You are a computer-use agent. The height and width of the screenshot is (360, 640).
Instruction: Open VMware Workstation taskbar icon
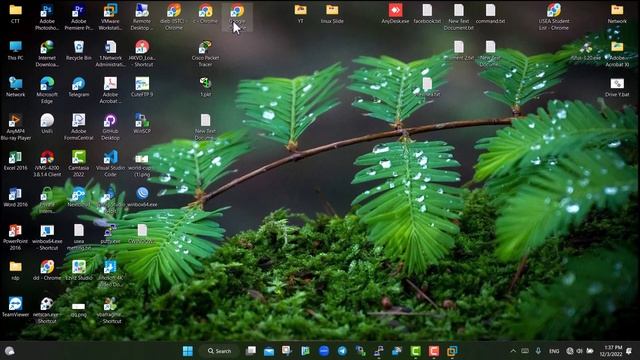452,351
